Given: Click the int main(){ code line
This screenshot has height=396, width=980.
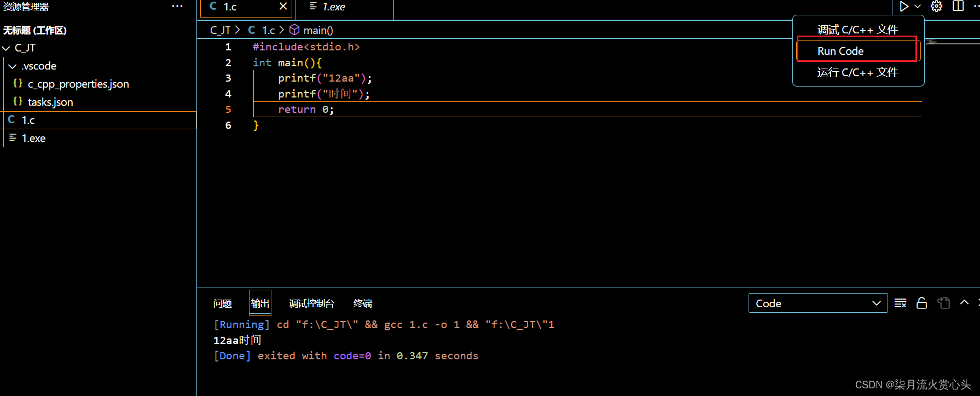Looking at the screenshot, I should click(x=287, y=63).
